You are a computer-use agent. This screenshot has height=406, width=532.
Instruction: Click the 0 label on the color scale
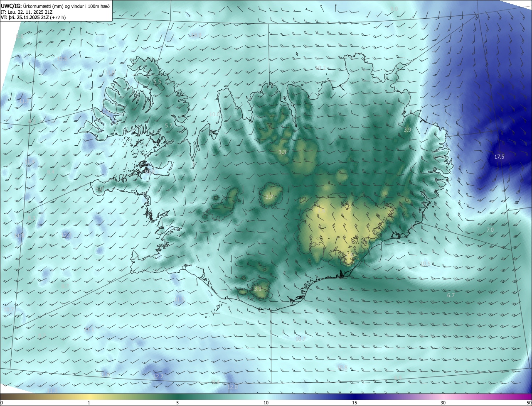(x=2, y=403)
